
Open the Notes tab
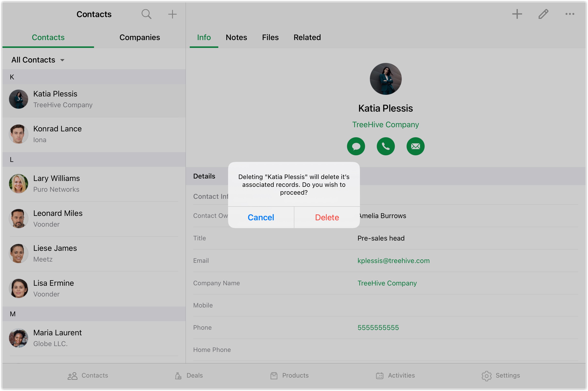pos(236,37)
